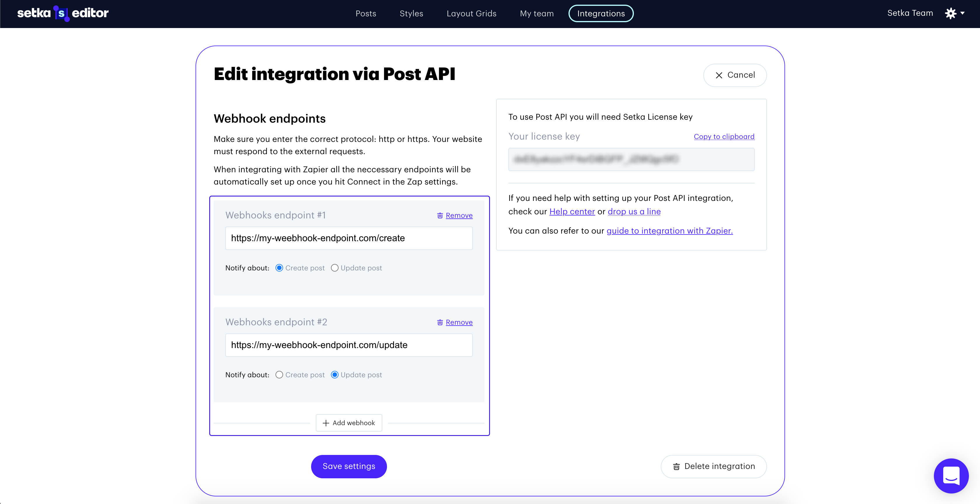This screenshot has height=504, width=980.
Task: Select Create post for webhook endpoint #1
Action: (279, 267)
